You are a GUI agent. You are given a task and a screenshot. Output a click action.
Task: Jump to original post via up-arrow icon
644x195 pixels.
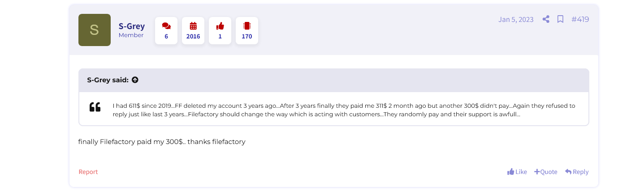(x=135, y=80)
